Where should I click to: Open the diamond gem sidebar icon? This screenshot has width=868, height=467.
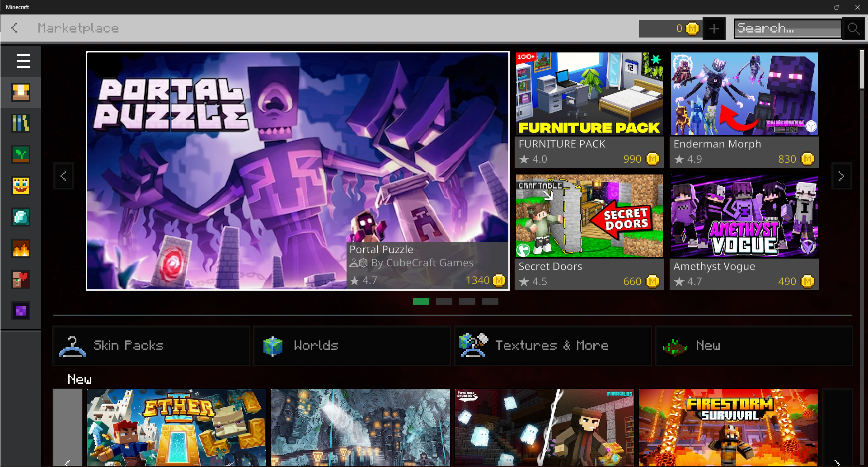[x=21, y=217]
